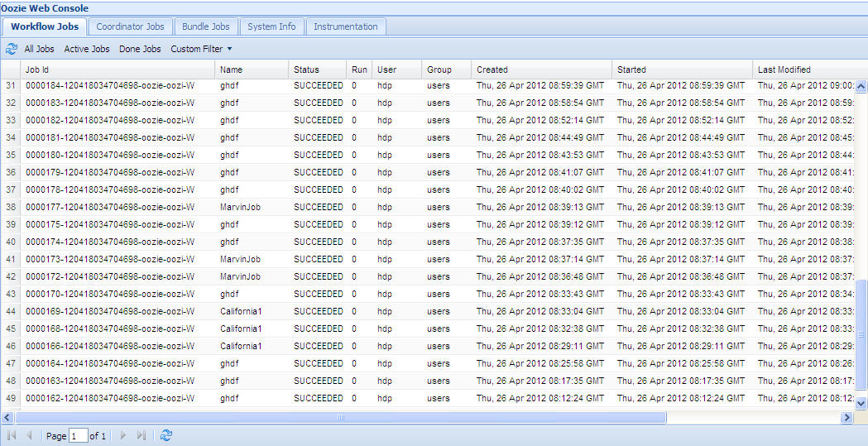Go to previous page arrow
Viewport: 868px width, 446px height.
(29, 435)
